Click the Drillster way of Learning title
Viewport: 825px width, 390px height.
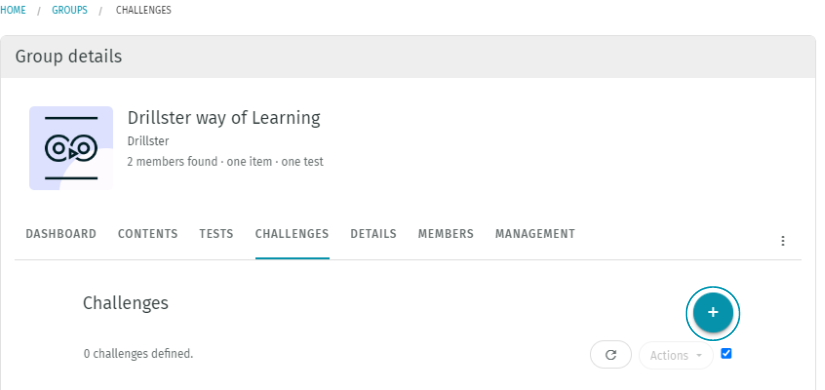[224, 117]
